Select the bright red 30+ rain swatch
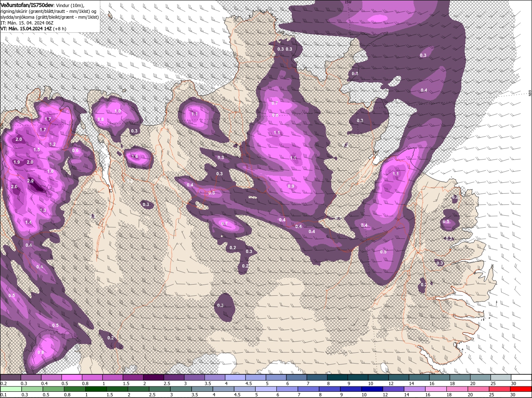The width and height of the screenshot is (532, 398). pyautogui.click(x=522, y=389)
